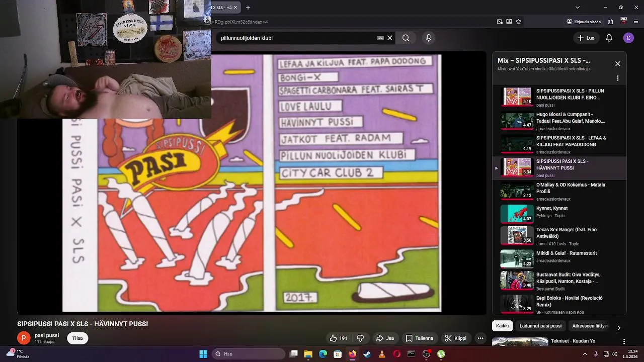The height and width of the screenshot is (362, 644).
Task: Open Steam from taskbar
Action: [x=367, y=354]
